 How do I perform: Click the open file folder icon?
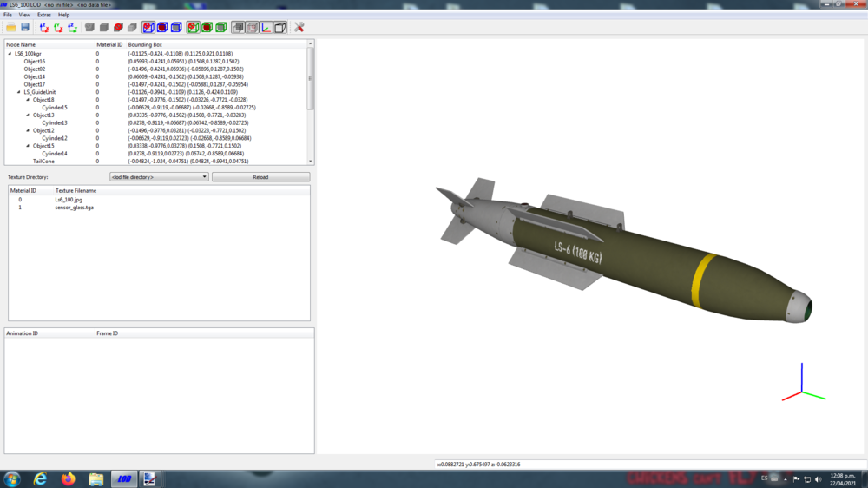coord(11,27)
